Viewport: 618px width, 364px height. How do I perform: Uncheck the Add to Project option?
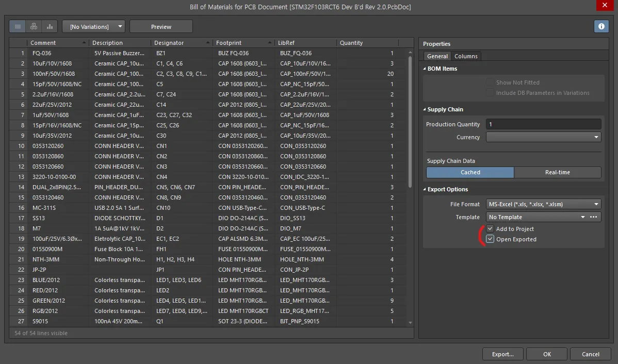pyautogui.click(x=490, y=228)
